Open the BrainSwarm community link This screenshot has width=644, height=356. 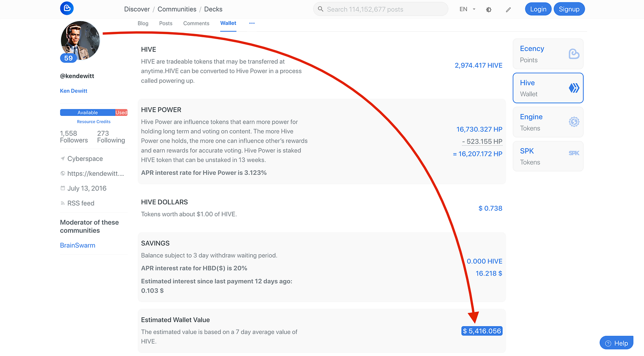[78, 245]
